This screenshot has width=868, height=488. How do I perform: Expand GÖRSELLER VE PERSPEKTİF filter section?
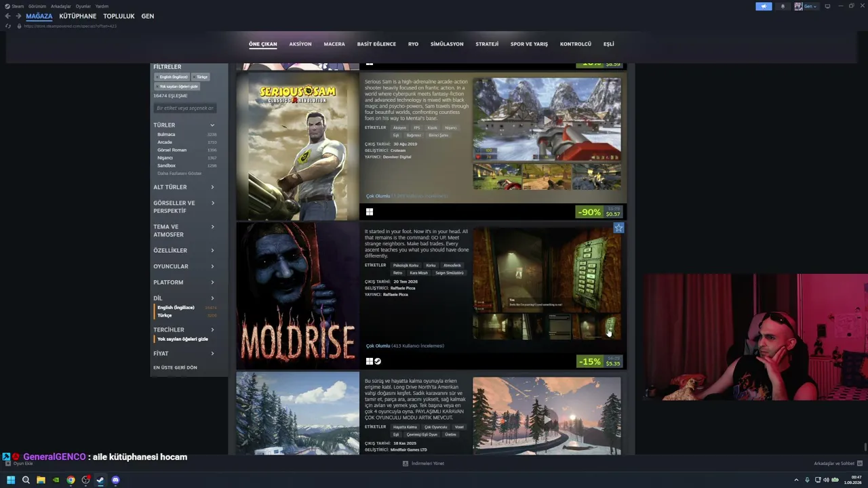[x=184, y=207]
